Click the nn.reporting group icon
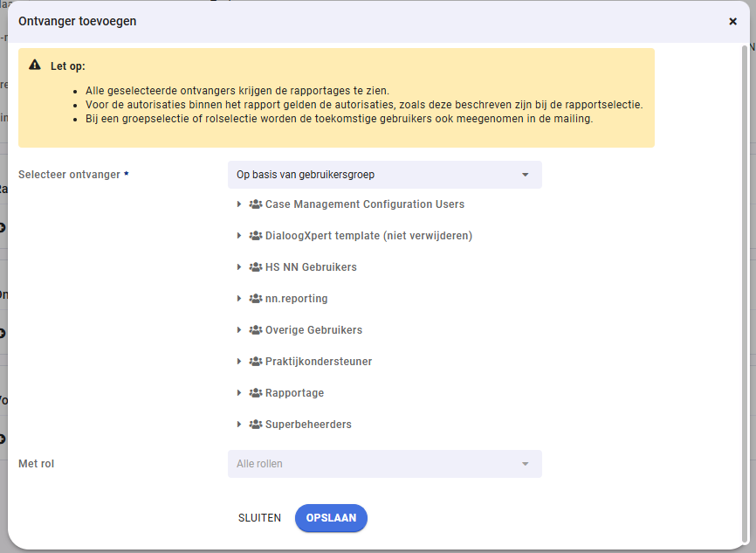The height and width of the screenshot is (553, 756). tap(255, 299)
